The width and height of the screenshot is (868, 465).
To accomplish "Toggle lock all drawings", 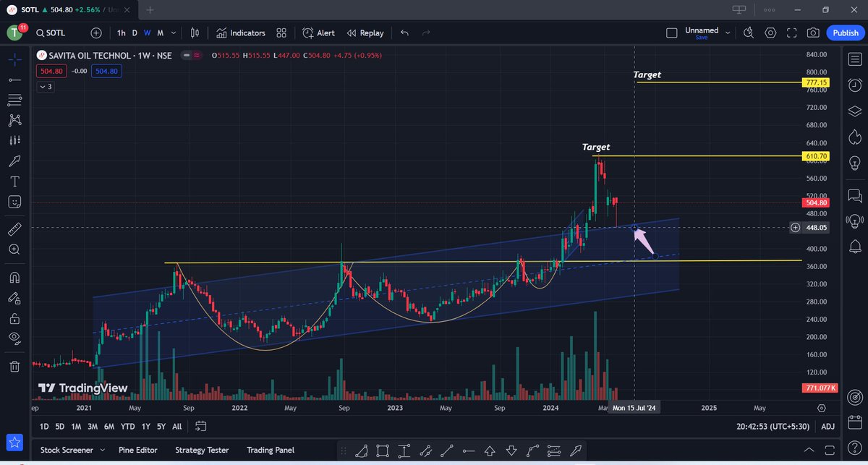I will click(x=14, y=317).
